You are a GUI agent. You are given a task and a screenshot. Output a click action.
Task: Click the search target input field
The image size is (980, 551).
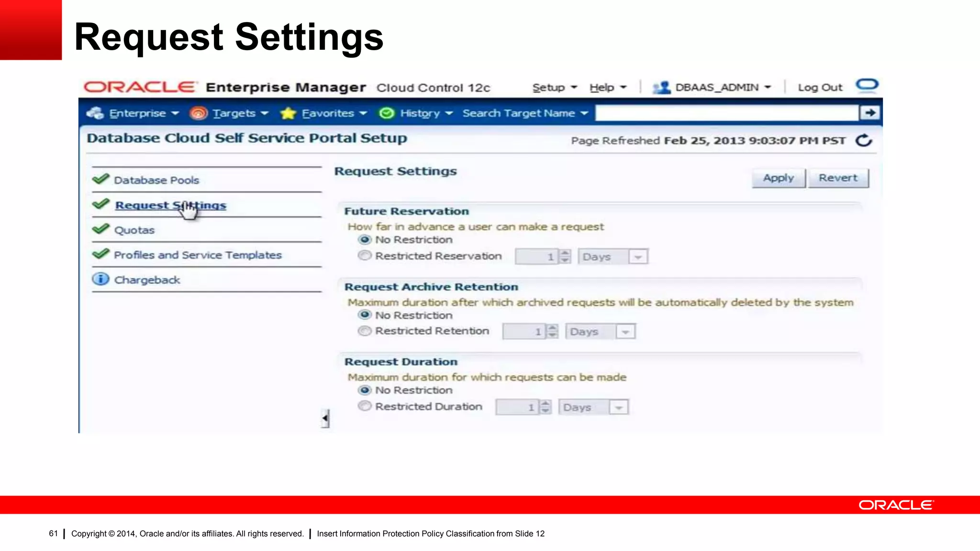coord(726,113)
